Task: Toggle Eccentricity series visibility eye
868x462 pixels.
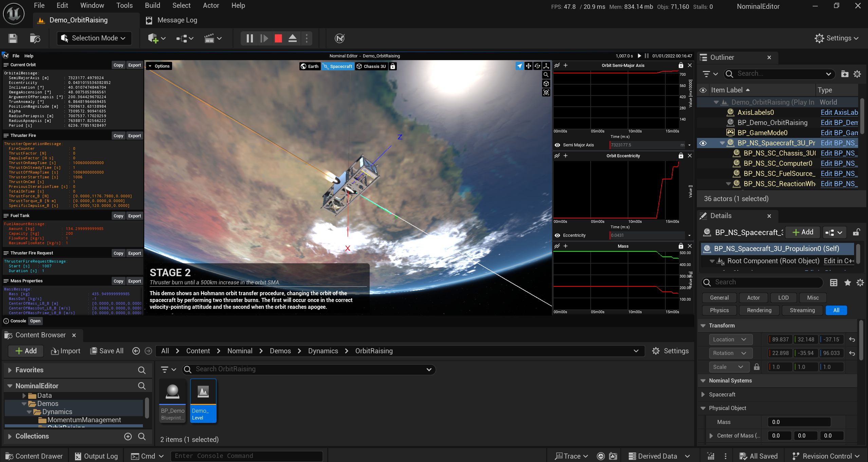Action: coord(557,235)
